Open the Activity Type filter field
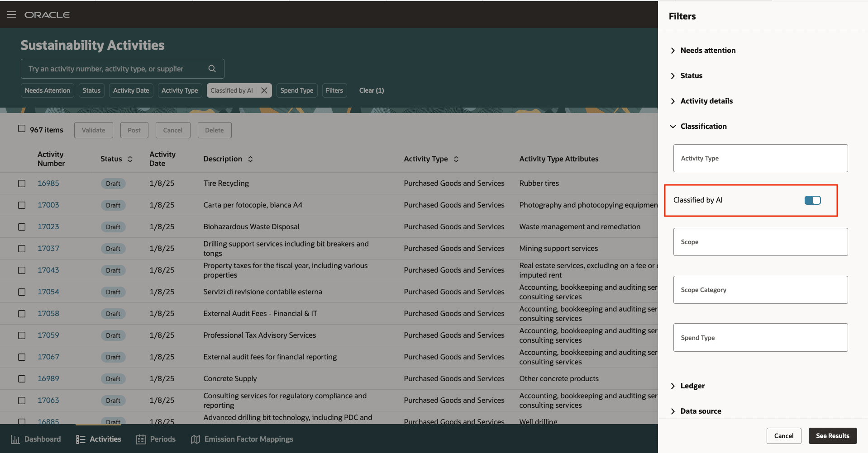Image resolution: width=868 pixels, height=453 pixels. pos(760,158)
